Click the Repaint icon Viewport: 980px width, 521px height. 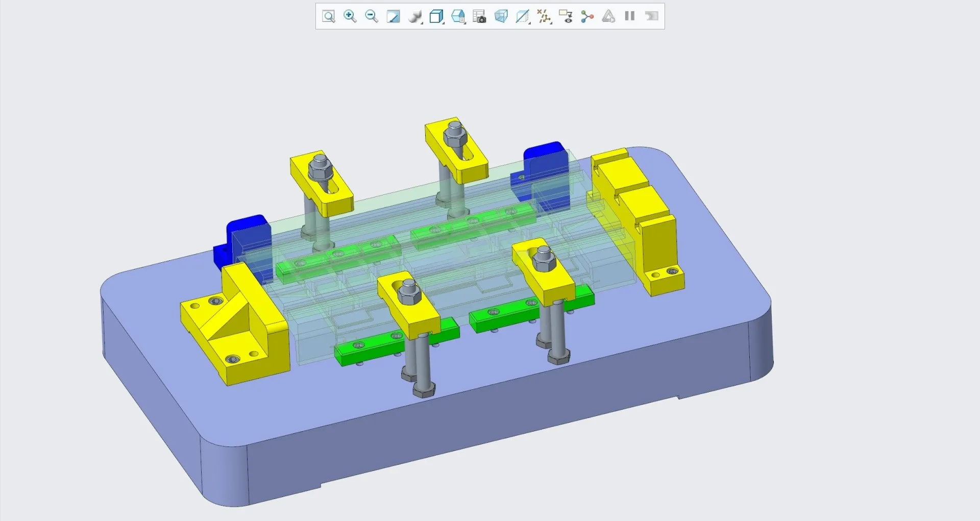point(393,16)
